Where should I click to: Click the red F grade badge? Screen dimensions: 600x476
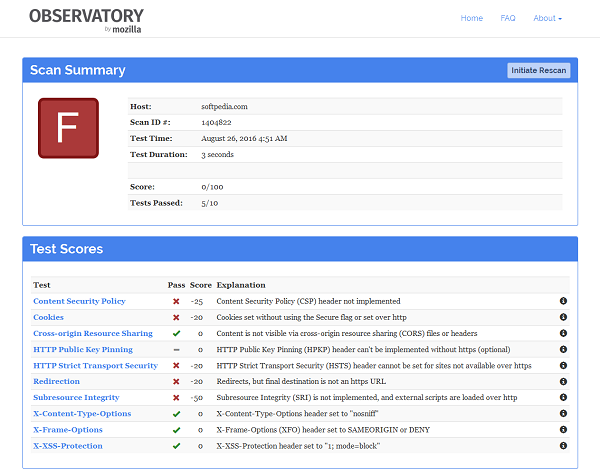pyautogui.click(x=68, y=128)
